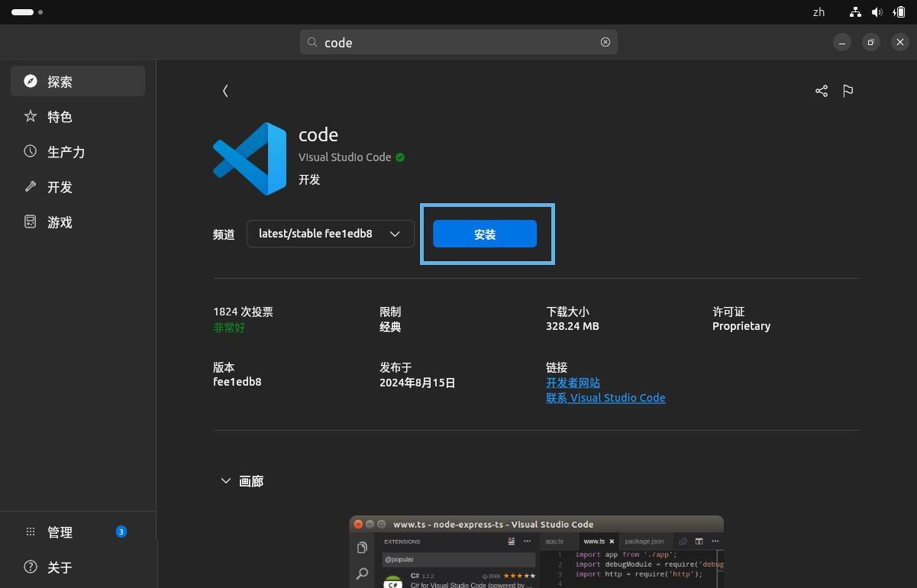The width and height of the screenshot is (917, 588).
Task: Click the zh input language indicator
Action: pyautogui.click(x=819, y=12)
